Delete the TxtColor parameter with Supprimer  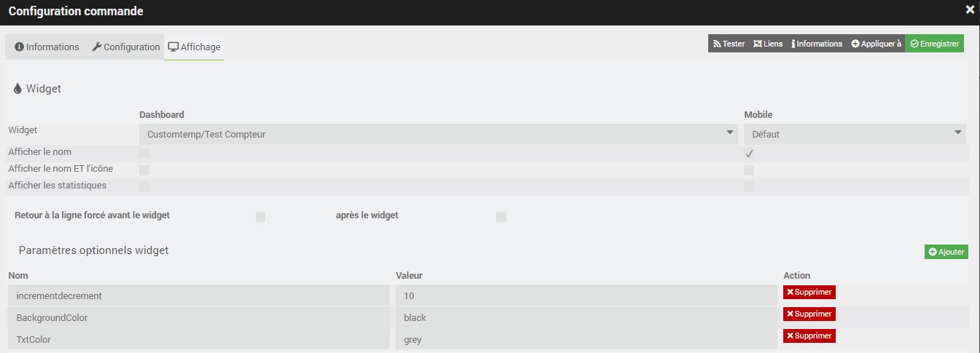click(x=809, y=336)
